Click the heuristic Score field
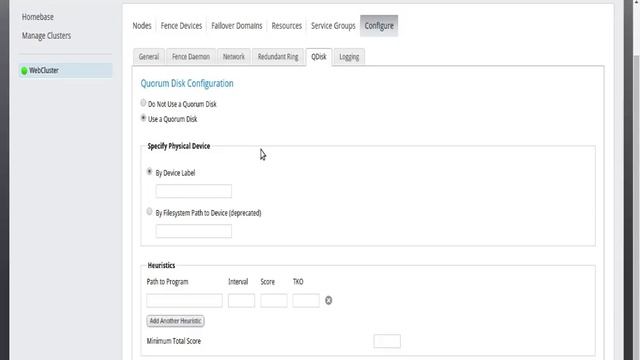 273,300
